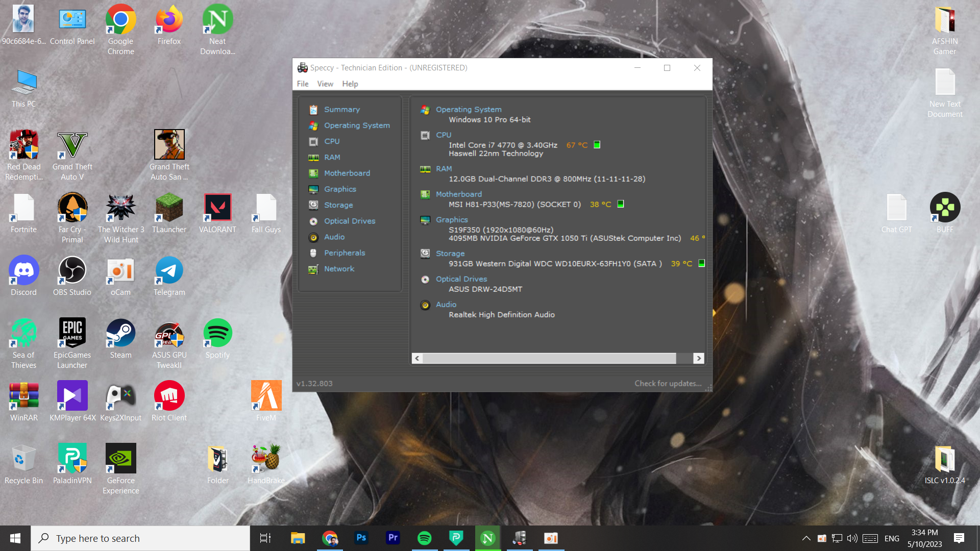Click the taskbar search box
Image resolution: width=980 pixels, height=551 pixels.
coord(140,538)
